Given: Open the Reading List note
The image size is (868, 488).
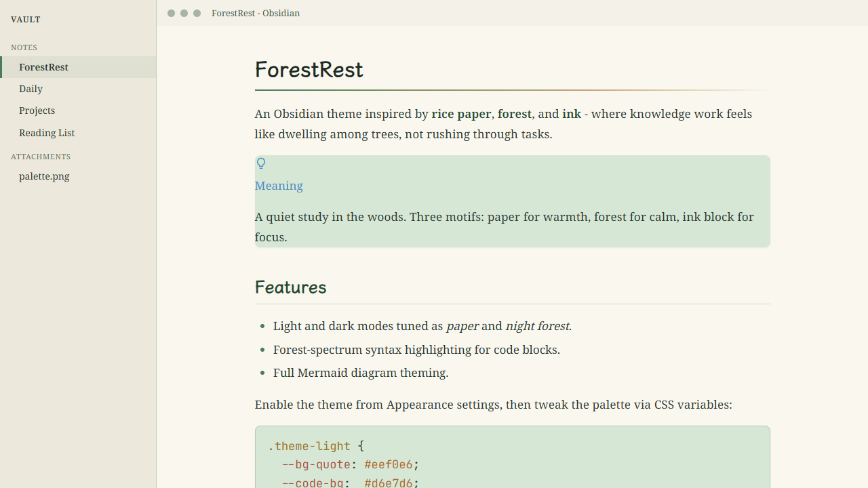Looking at the screenshot, I should (x=78, y=133).
